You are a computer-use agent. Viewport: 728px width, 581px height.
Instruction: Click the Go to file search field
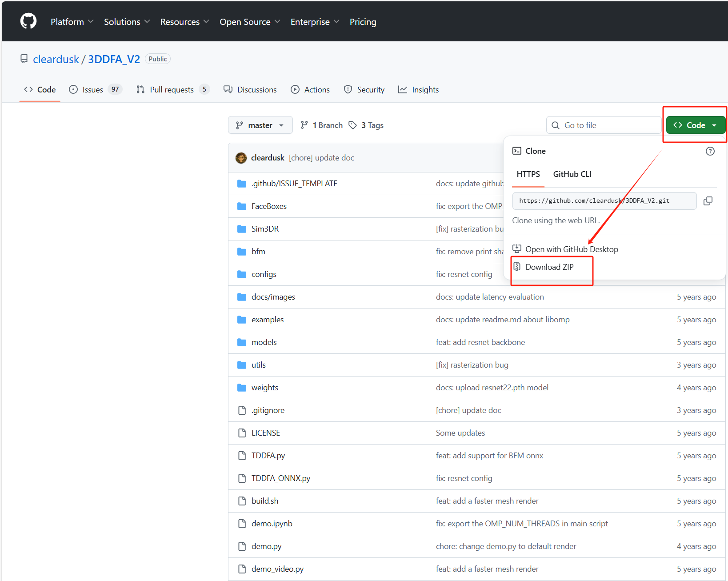[x=604, y=125]
